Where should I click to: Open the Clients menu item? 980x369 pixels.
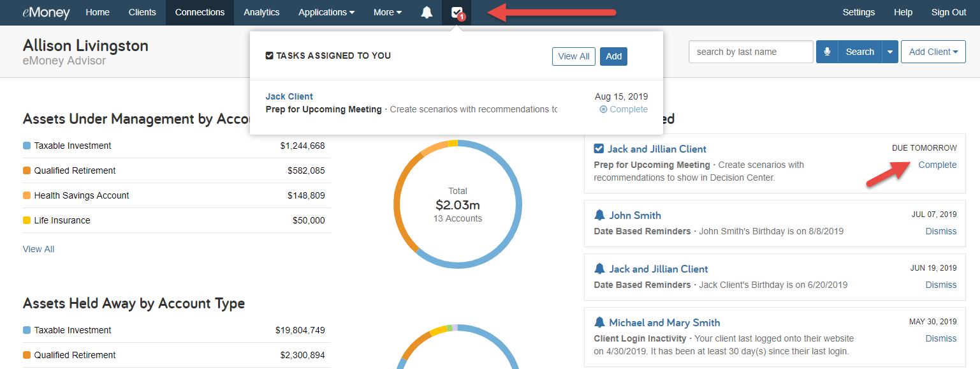pos(142,12)
